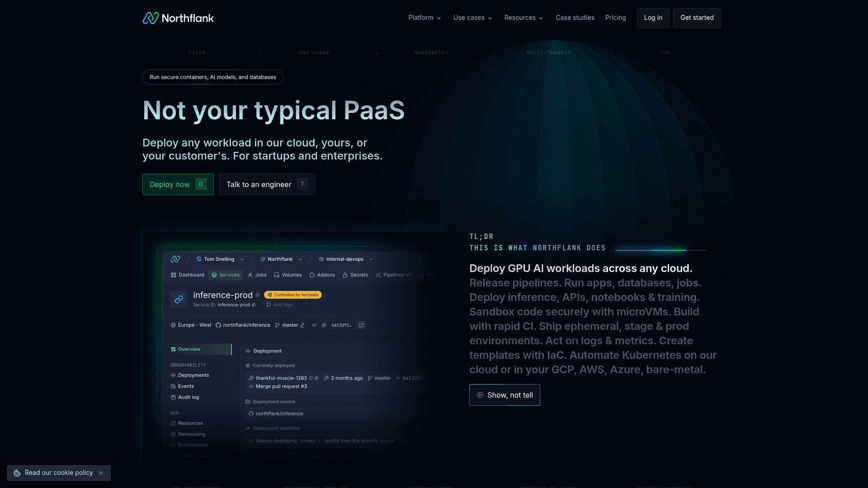Open Case studies from the top menu
The height and width of the screenshot is (488, 868).
click(x=575, y=18)
